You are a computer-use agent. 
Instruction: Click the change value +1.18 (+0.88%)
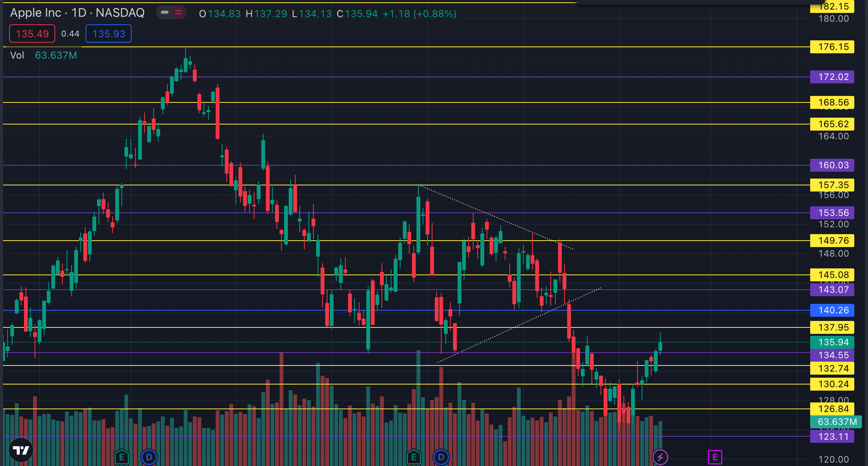pos(419,14)
